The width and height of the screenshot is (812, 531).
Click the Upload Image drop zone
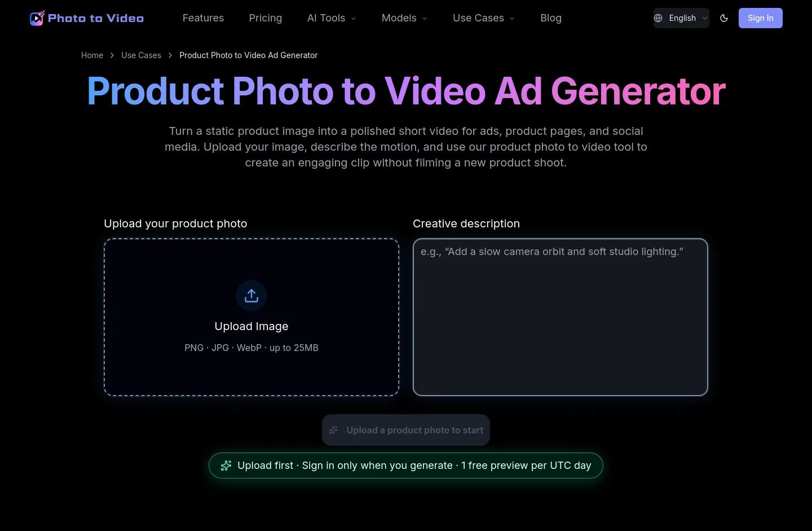251,317
